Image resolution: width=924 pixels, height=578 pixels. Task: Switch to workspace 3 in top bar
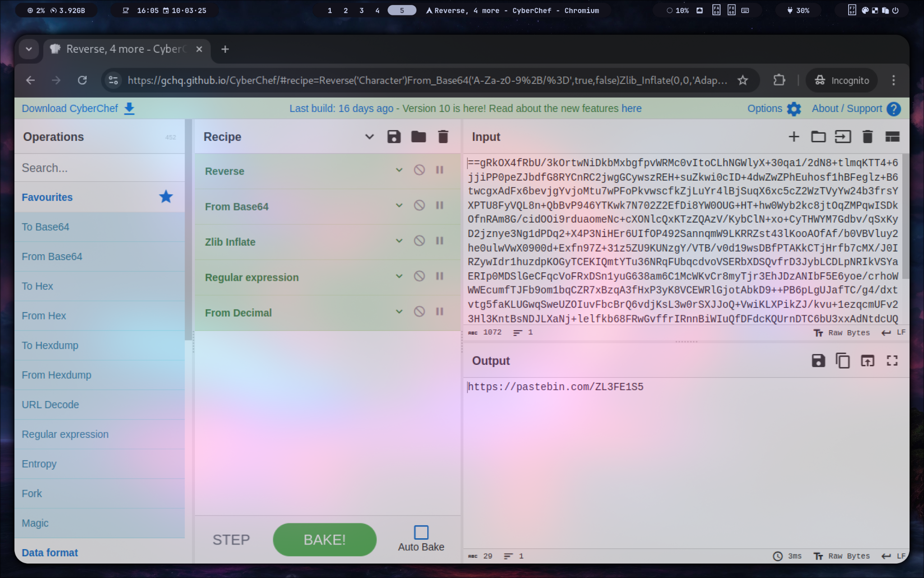361,10
